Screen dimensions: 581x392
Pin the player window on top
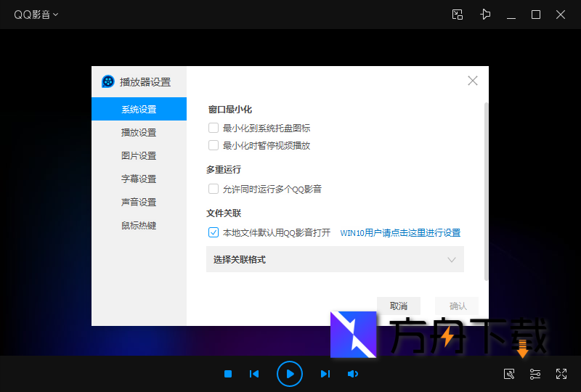click(485, 15)
